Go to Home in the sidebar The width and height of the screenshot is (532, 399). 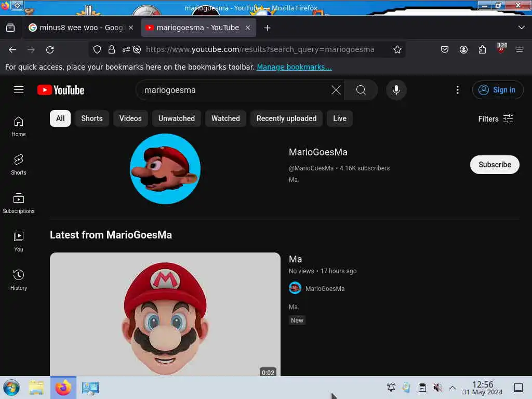19,127
